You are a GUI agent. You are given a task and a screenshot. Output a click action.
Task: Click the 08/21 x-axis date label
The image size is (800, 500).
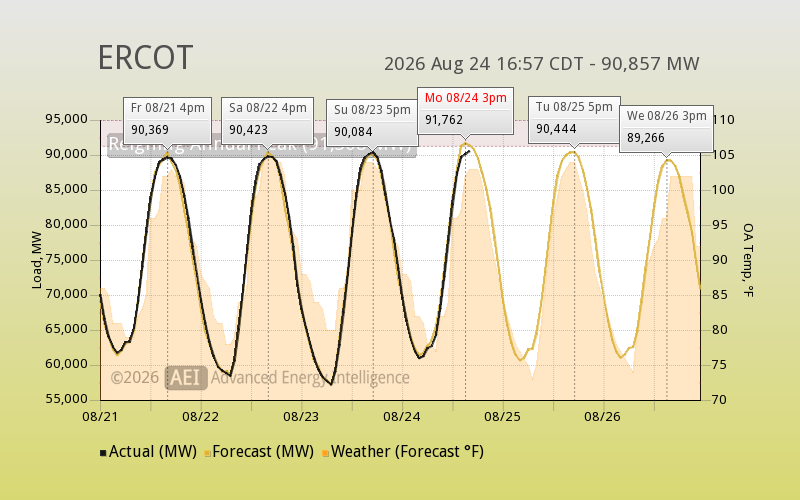click(100, 417)
